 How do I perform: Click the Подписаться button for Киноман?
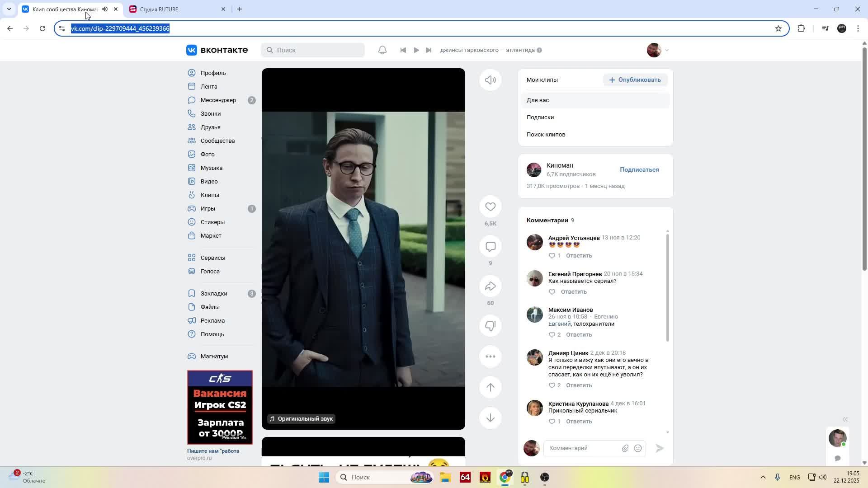coord(639,170)
